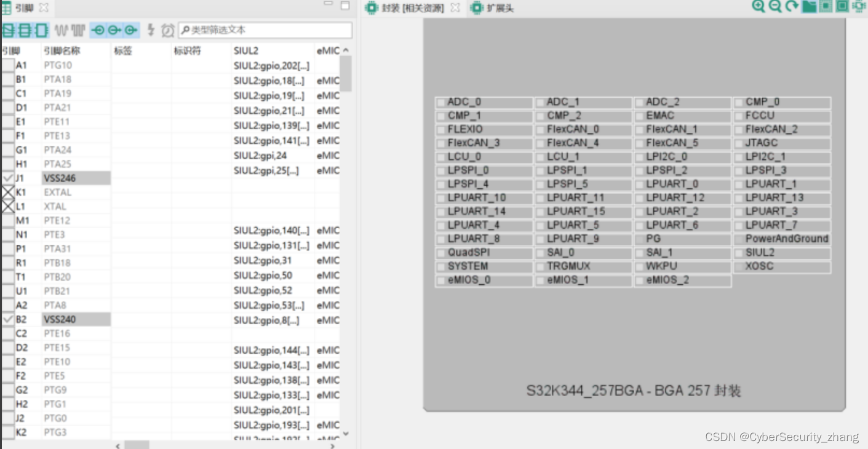Check the FlexCAN_0 peripheral checkbox
Viewport: 868px width, 449px height.
pyautogui.click(x=540, y=130)
